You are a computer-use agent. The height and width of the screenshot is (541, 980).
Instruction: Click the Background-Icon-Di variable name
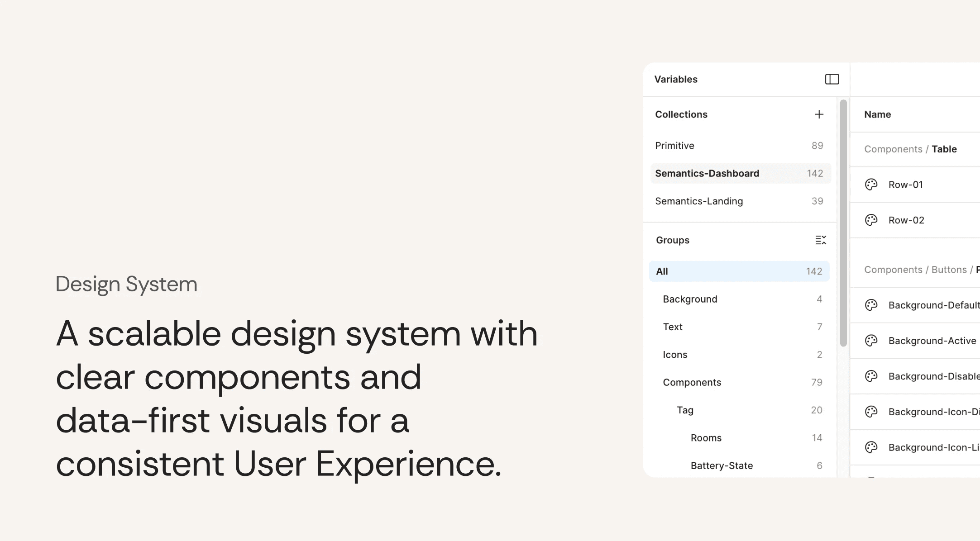934,412
